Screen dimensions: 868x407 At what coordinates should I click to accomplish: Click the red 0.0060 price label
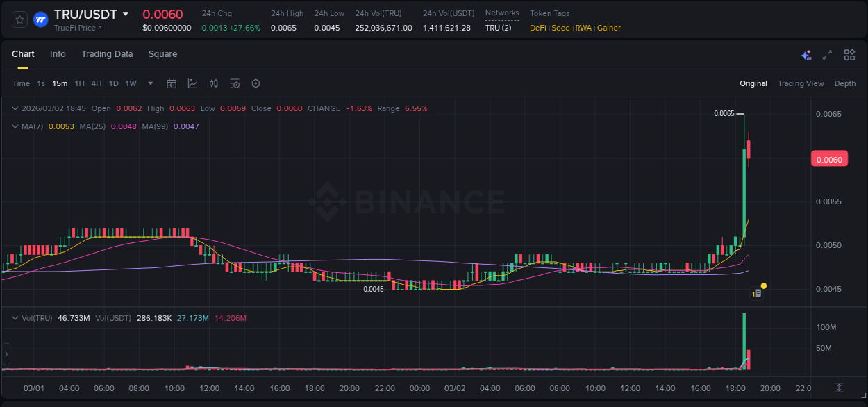829,159
